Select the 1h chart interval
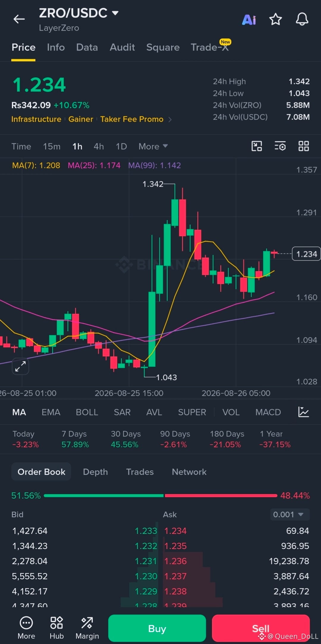The width and height of the screenshot is (321, 644). point(77,146)
